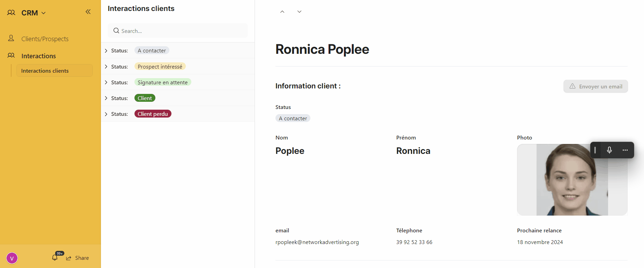Open Clients/Prospects in sidebar
The height and width of the screenshot is (268, 644).
tap(45, 39)
